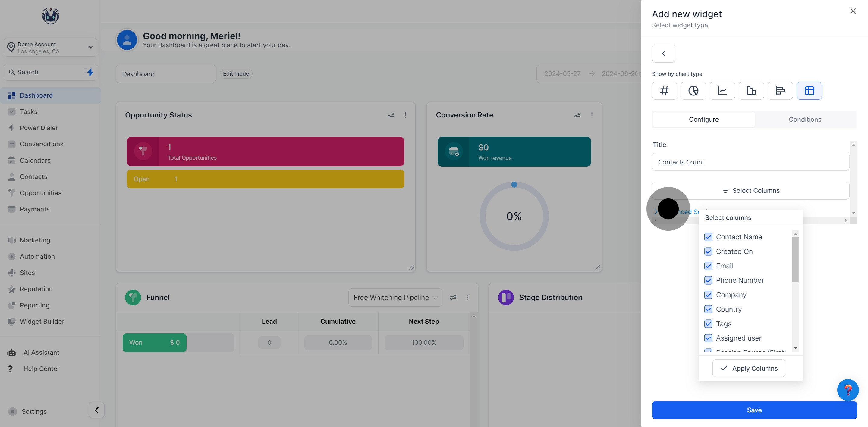Viewport: 868px width, 427px height.
Task: Uncheck the Phone Number column checkbox
Action: click(x=708, y=281)
